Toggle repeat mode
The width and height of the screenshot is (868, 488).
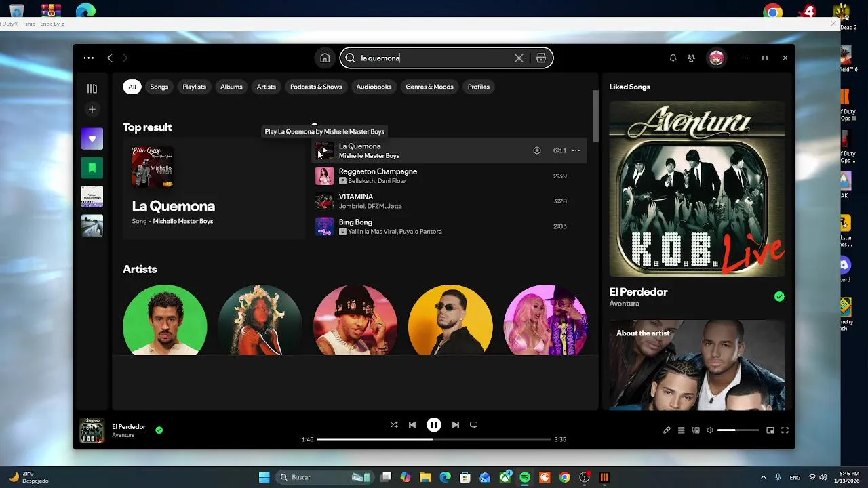(474, 425)
